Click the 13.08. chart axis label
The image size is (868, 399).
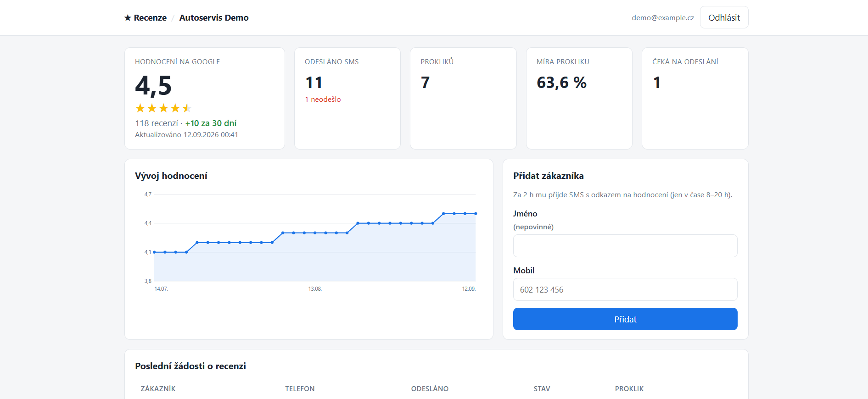click(315, 289)
